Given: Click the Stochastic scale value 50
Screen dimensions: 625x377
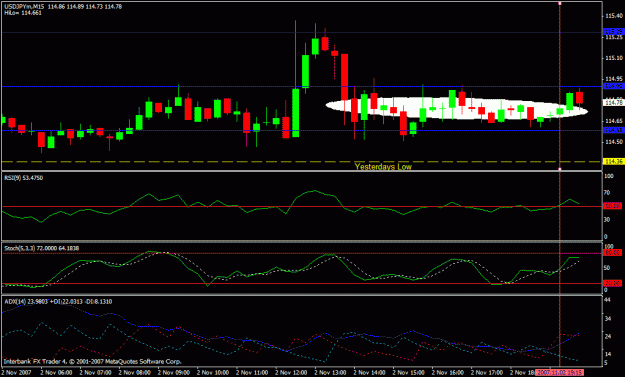Looking at the screenshot, I should click(607, 268).
